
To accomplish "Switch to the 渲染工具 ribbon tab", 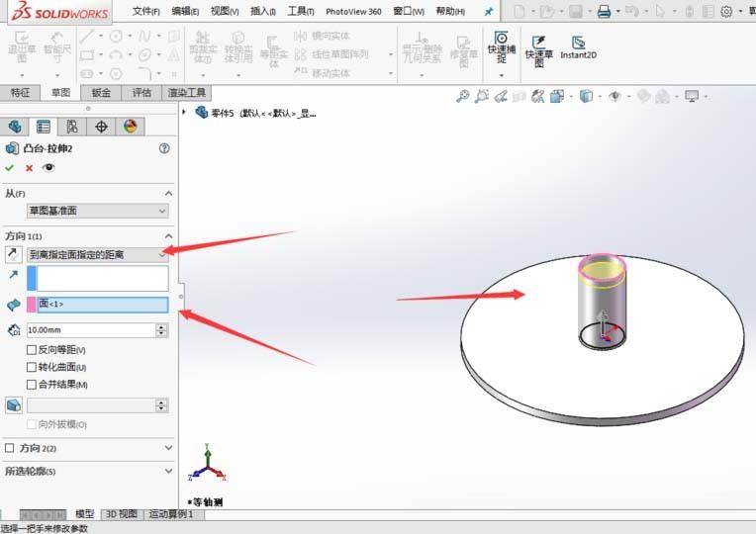I will (x=187, y=93).
